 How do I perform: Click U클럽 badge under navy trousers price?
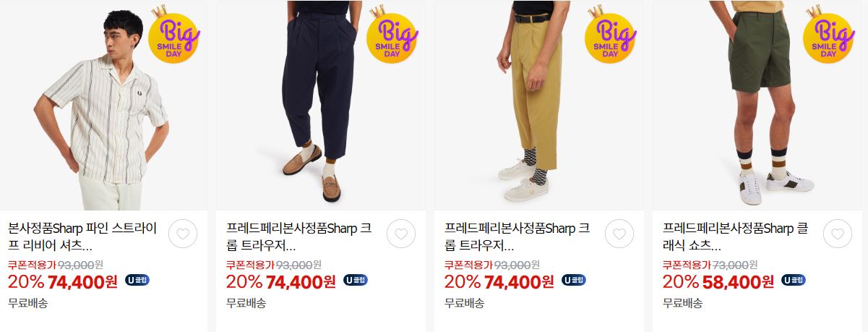[x=356, y=280]
